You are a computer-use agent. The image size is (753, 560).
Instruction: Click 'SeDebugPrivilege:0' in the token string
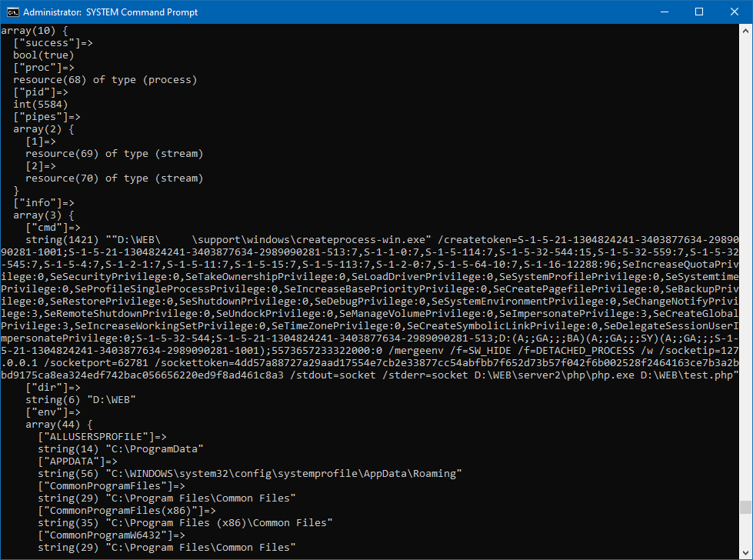pyautogui.click(x=370, y=301)
